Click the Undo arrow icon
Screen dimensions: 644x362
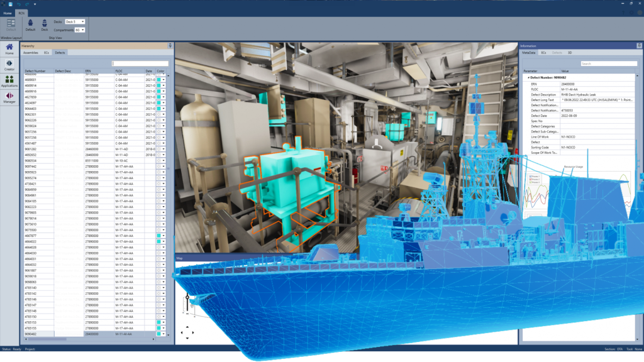[19, 4]
